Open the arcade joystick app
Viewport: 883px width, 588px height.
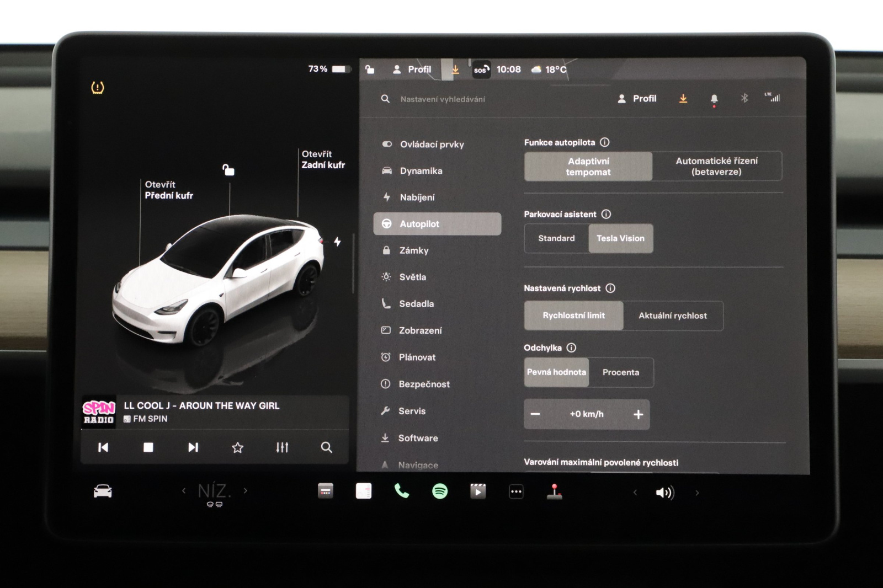click(x=554, y=491)
